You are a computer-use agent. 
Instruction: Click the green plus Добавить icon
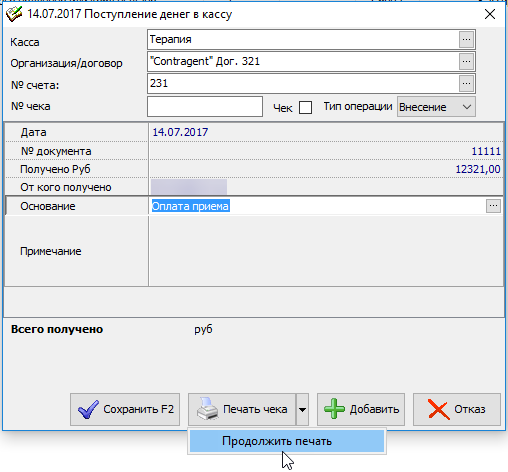(x=334, y=409)
